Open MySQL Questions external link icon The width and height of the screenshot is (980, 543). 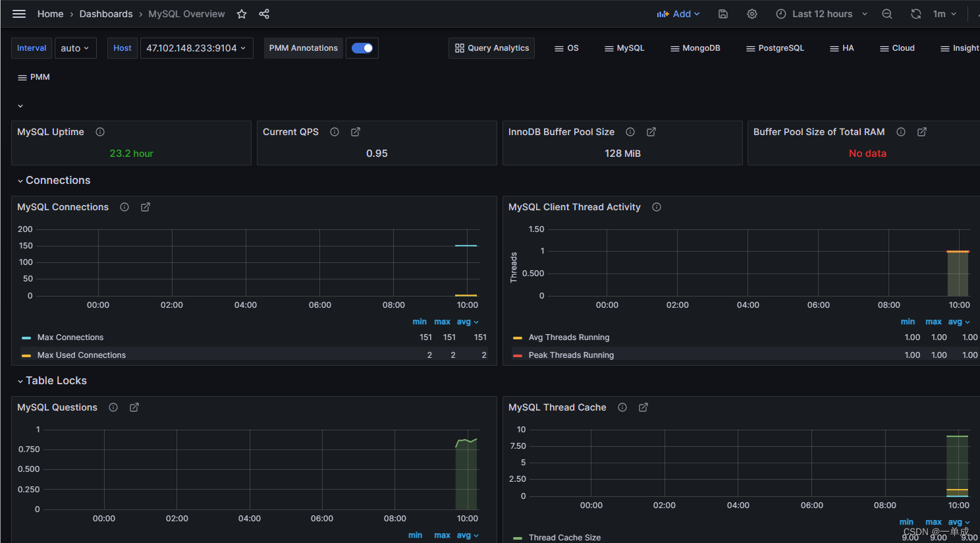(x=134, y=407)
